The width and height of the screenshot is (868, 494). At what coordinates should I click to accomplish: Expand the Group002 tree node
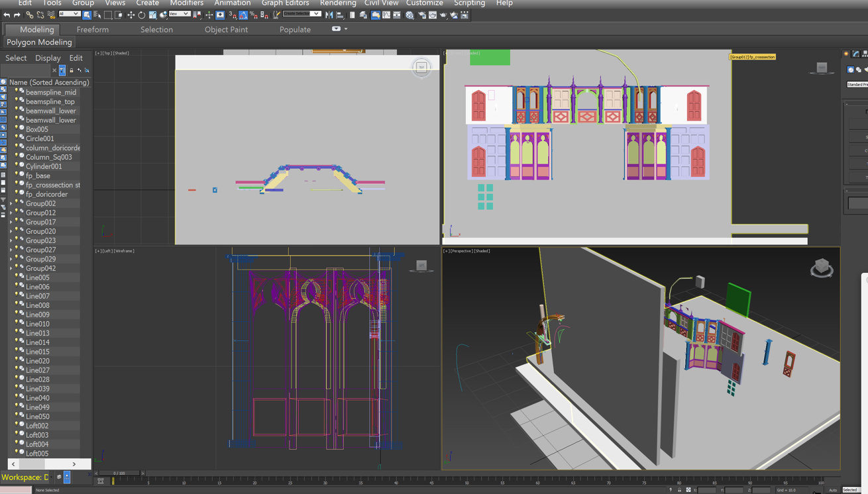click(11, 204)
